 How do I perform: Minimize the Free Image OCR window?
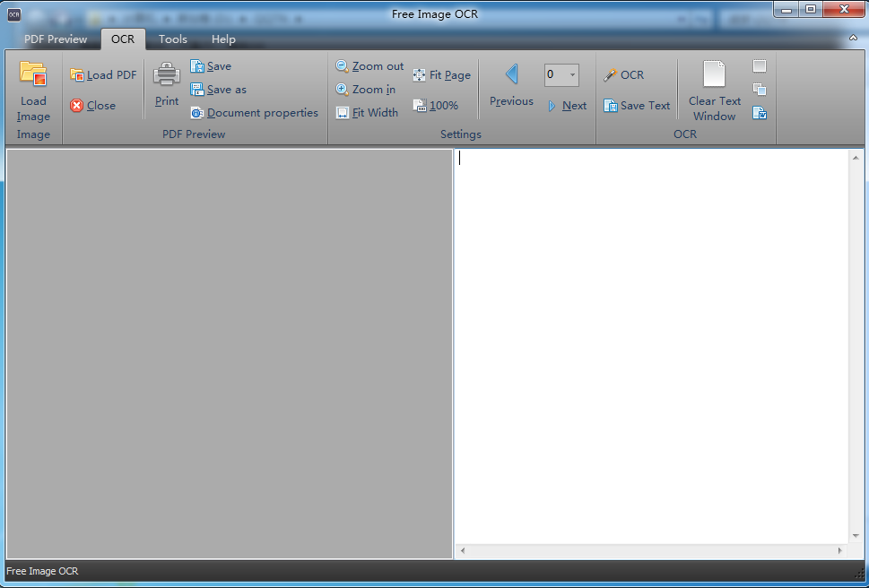point(786,9)
